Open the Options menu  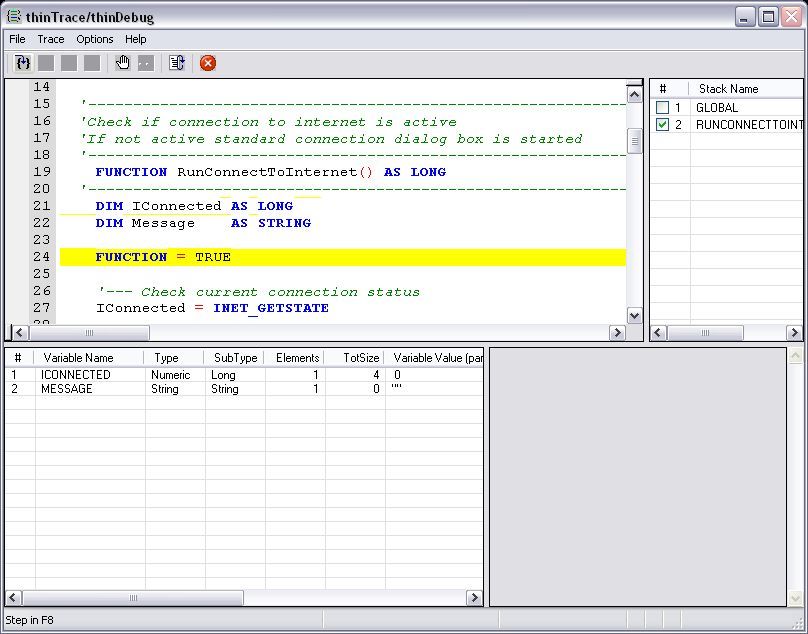(95, 39)
